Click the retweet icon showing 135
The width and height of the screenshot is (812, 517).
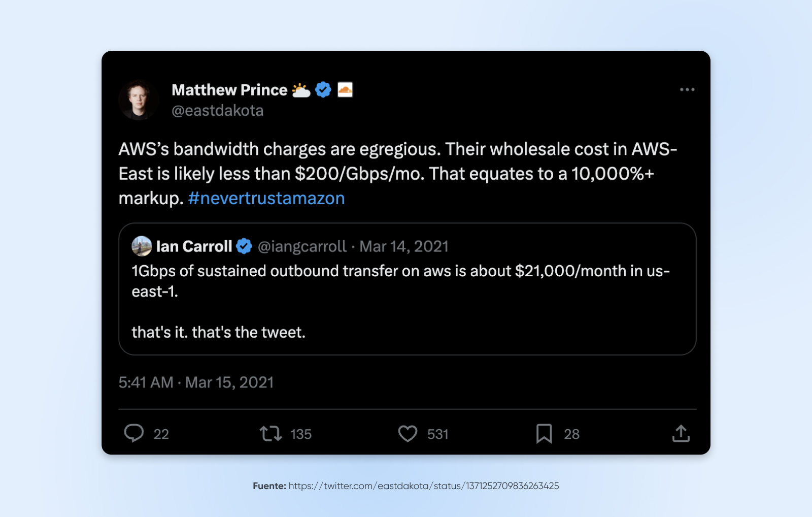coord(272,434)
